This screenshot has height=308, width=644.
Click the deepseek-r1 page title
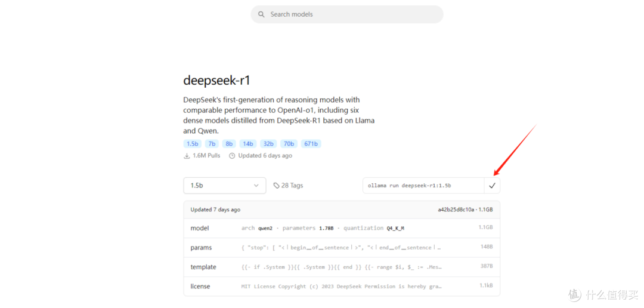coord(216,81)
